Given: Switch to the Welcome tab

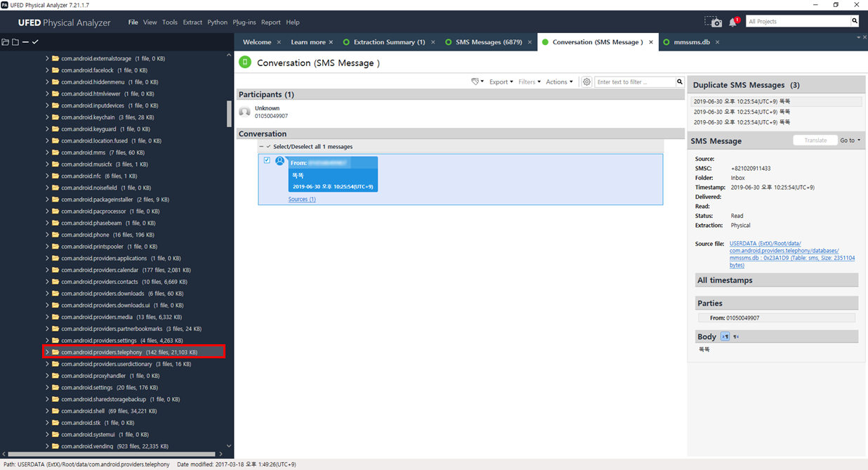Looking at the screenshot, I should pos(257,42).
